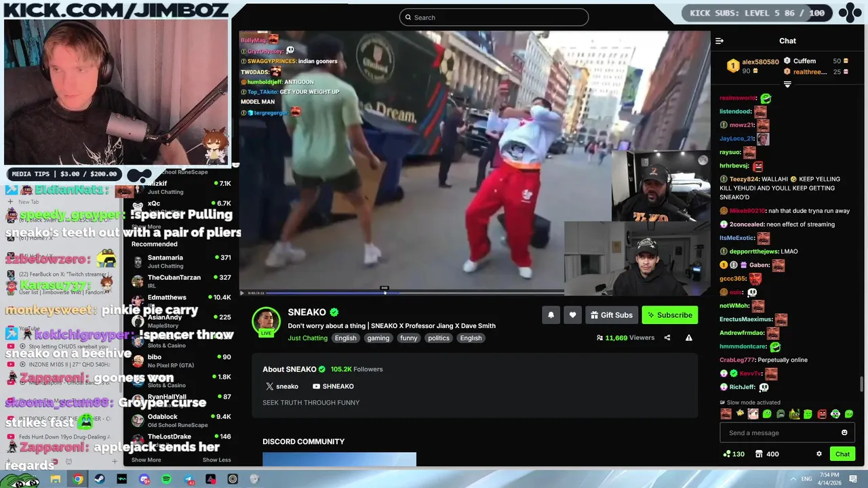Click the search magnifier icon

coord(408,18)
